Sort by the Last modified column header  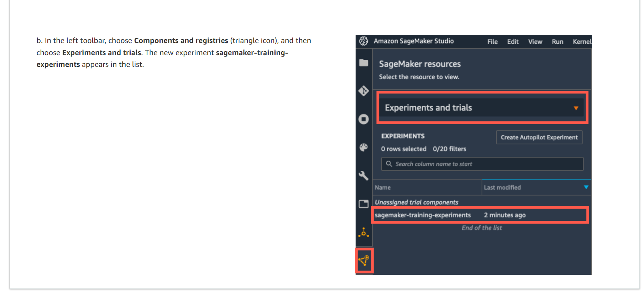click(x=536, y=187)
